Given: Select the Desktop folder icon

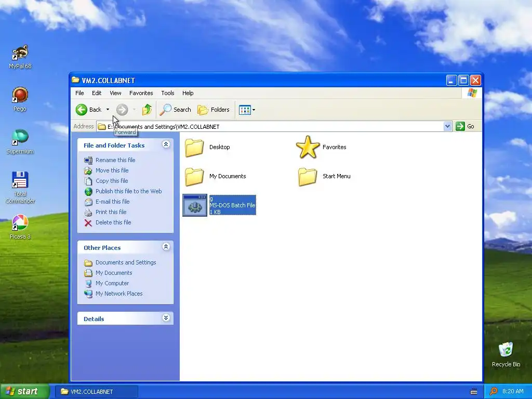Looking at the screenshot, I should 194,148.
